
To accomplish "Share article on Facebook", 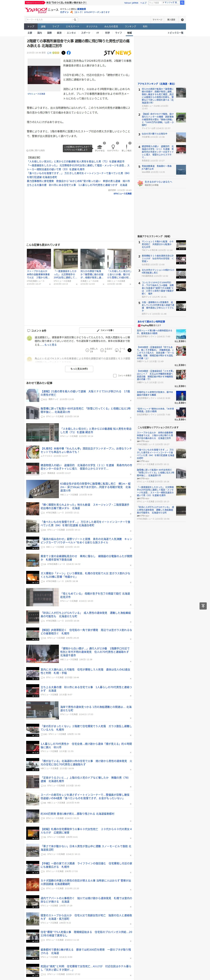I will pyautogui.click(x=69, y=53).
